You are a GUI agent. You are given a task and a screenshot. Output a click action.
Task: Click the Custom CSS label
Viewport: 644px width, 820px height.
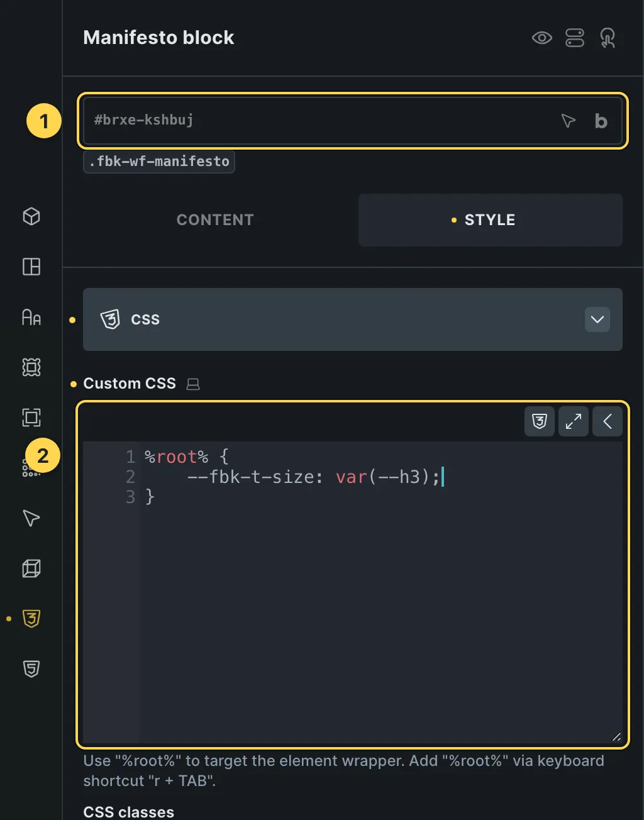coord(130,384)
